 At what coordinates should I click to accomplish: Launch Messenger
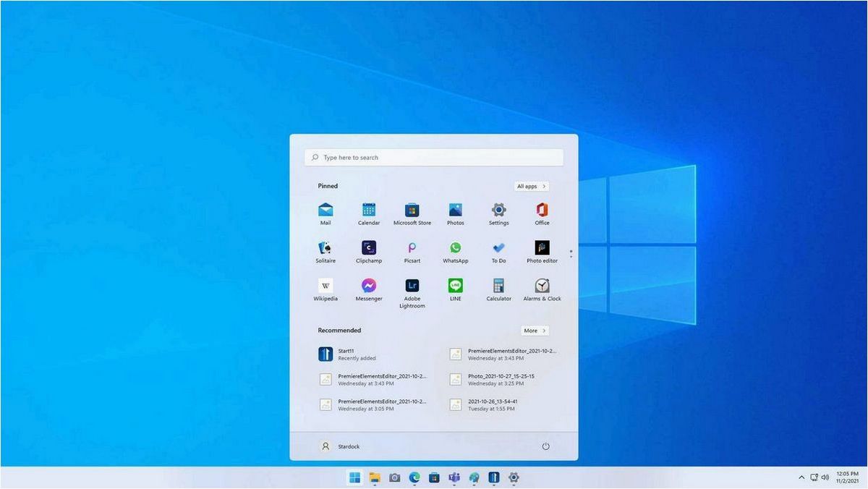[369, 289]
